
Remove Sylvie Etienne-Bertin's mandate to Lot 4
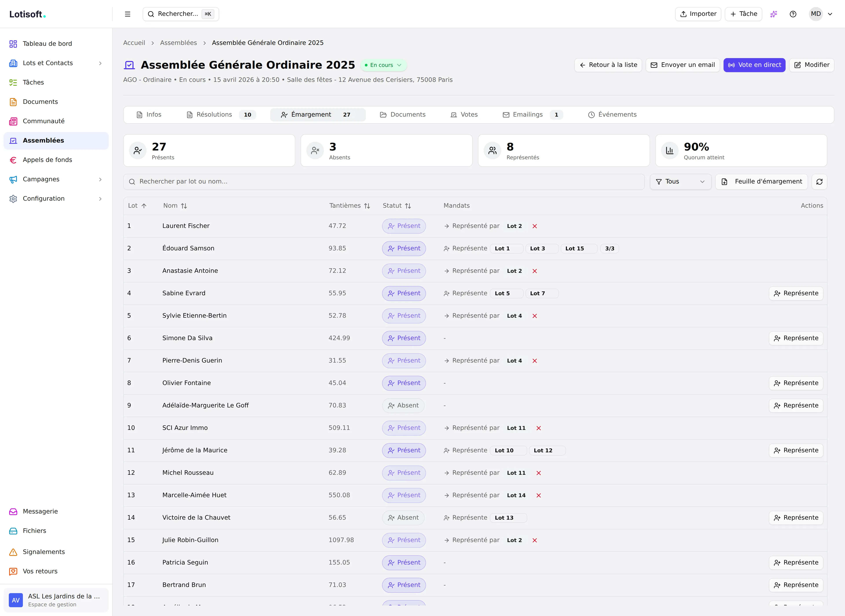[x=534, y=316]
